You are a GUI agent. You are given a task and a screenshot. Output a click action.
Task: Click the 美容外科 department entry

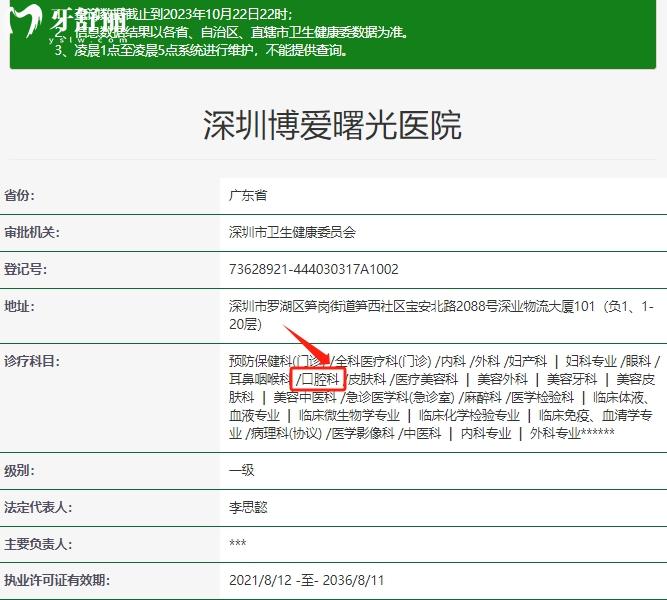(502, 379)
